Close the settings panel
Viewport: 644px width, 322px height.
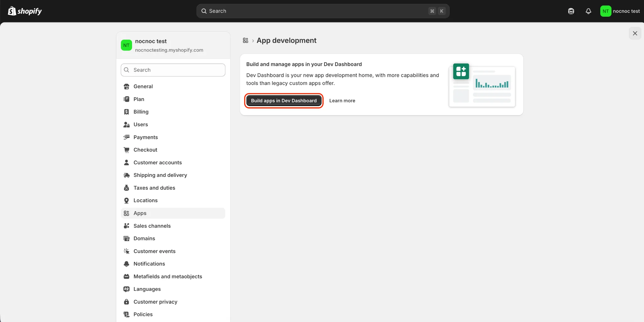point(635,33)
